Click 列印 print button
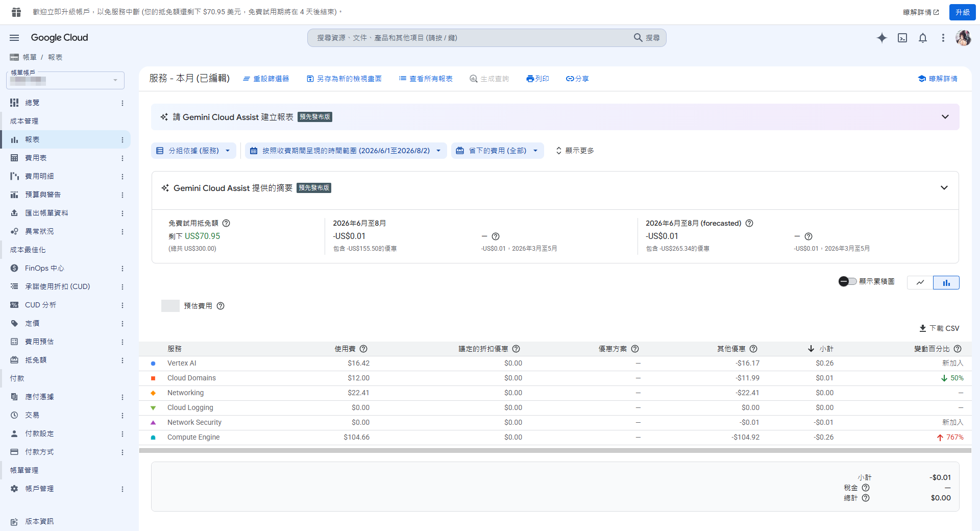The width and height of the screenshot is (980, 531). point(537,79)
